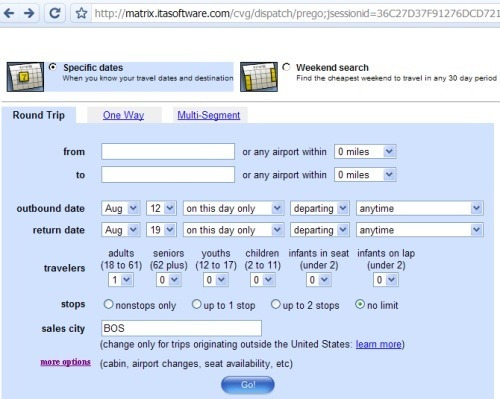Image resolution: width=500 pixels, height=399 pixels.
Task: Open the outbound day dropdown showing 12
Action: pos(161,208)
